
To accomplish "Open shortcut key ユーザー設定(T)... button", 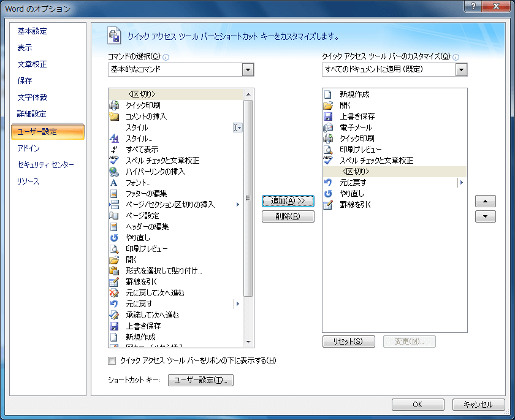I will (200, 380).
